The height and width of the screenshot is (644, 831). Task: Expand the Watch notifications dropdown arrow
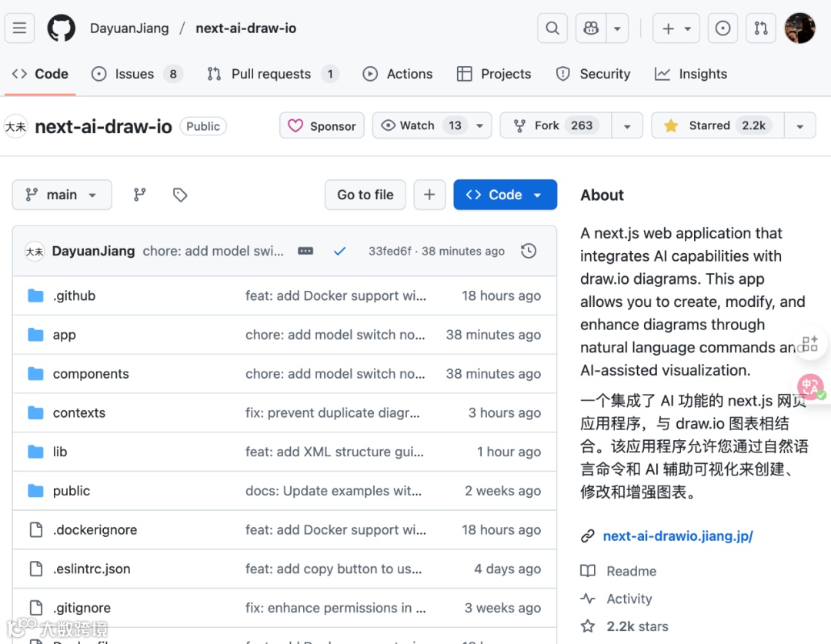pyautogui.click(x=479, y=126)
